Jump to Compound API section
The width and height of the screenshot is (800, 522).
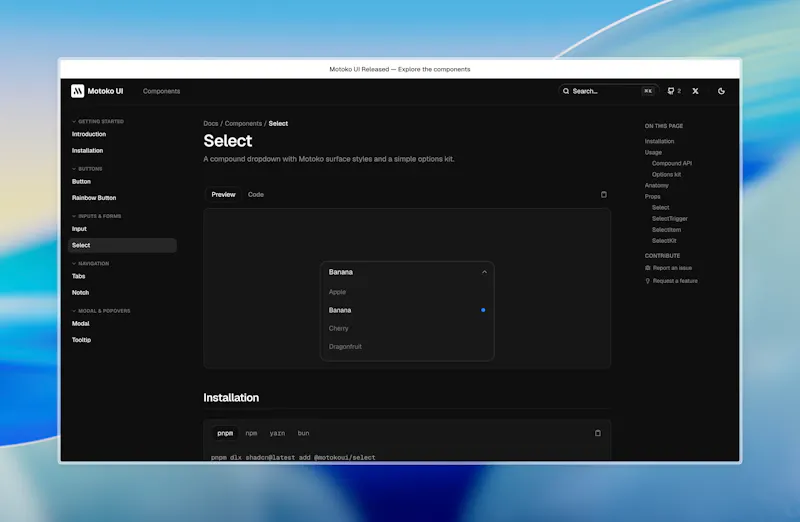[x=671, y=163]
